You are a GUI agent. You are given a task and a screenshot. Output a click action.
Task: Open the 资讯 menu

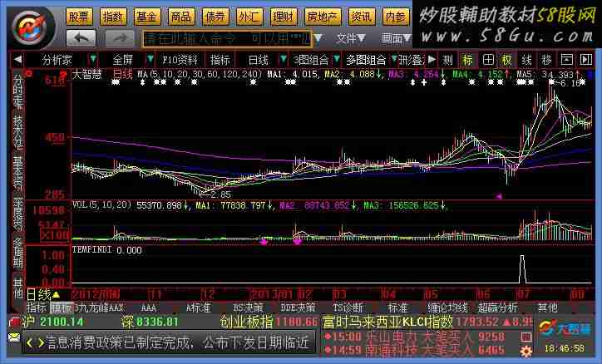pyautogui.click(x=362, y=17)
